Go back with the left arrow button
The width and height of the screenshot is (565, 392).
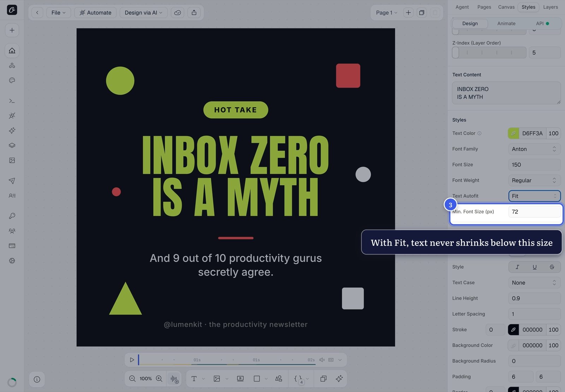tap(37, 13)
